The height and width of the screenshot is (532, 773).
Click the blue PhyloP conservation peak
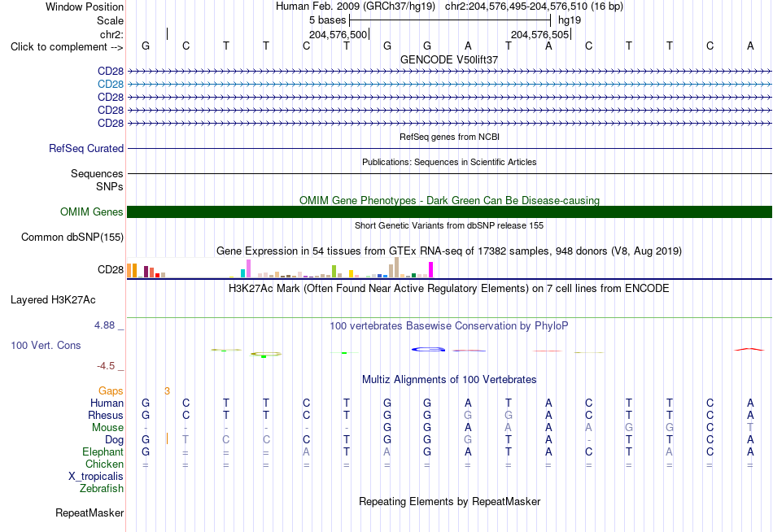click(x=428, y=349)
